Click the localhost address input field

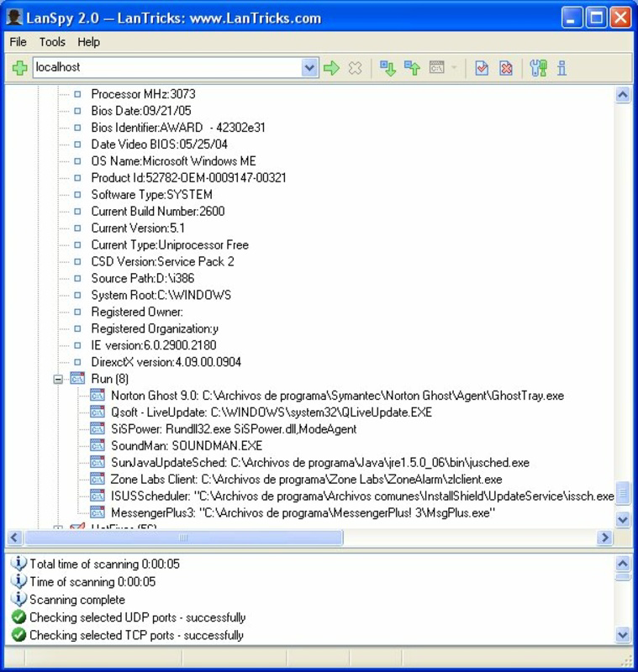167,67
